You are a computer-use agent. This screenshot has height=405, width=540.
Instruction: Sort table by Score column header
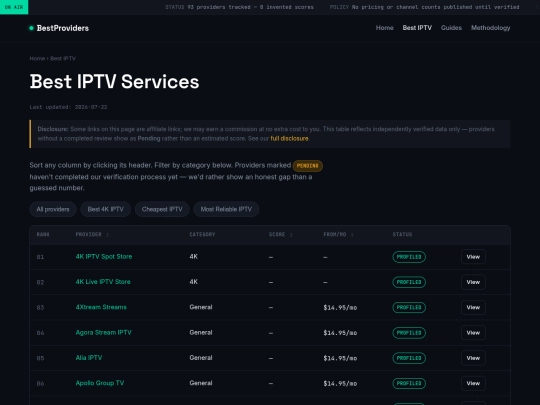[x=280, y=235]
